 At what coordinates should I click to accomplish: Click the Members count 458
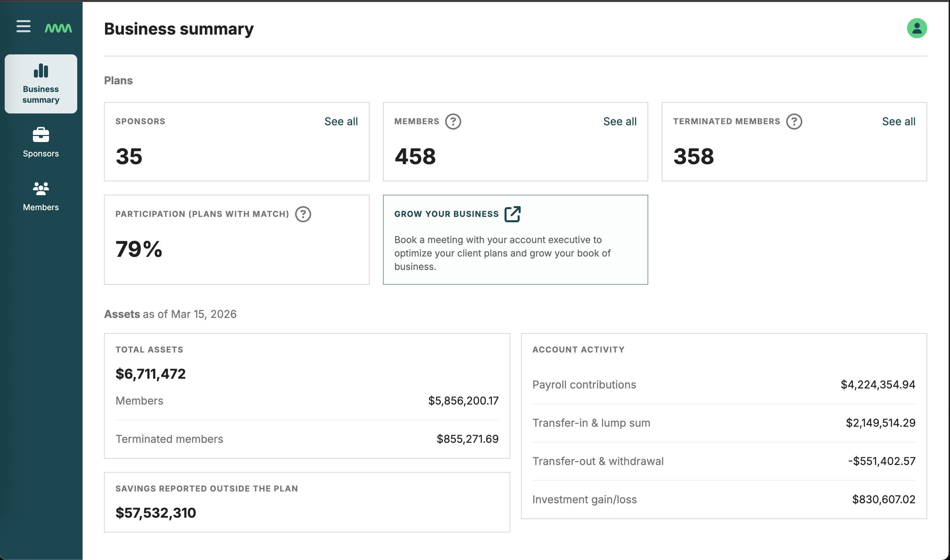(415, 156)
